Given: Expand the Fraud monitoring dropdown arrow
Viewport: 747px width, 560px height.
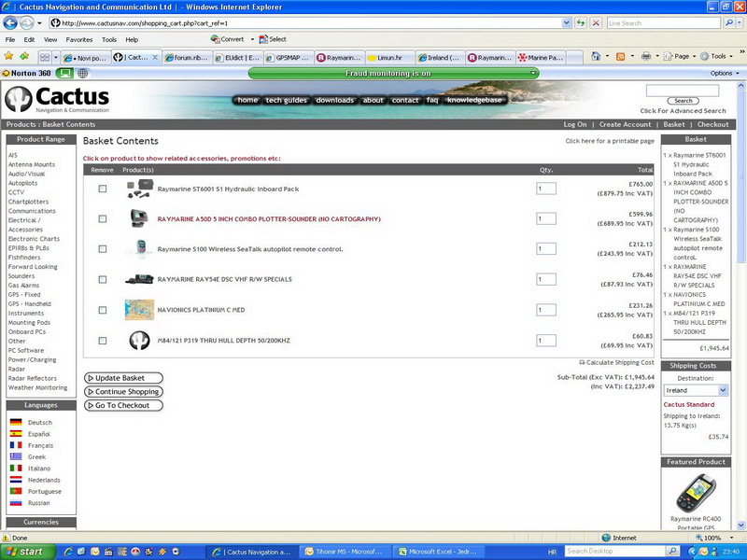Looking at the screenshot, I should pos(533,74).
